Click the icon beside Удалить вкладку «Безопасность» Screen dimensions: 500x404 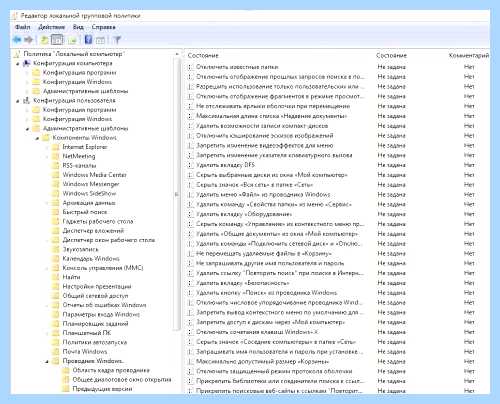[x=190, y=283]
